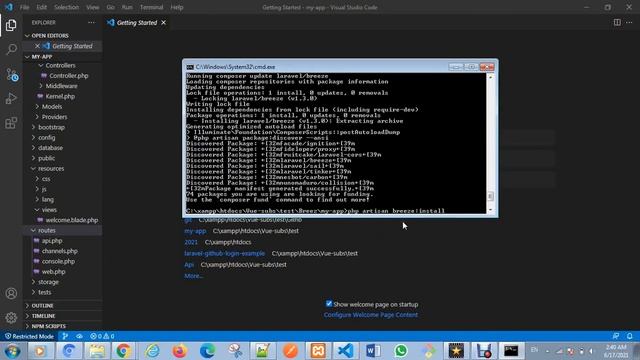
Task: Expand the Providers folder
Action: pos(54,117)
